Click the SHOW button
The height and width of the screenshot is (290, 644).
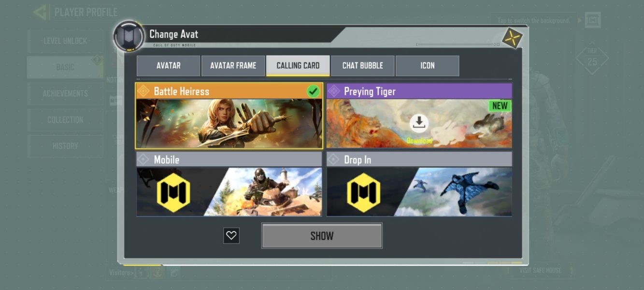pyautogui.click(x=322, y=236)
